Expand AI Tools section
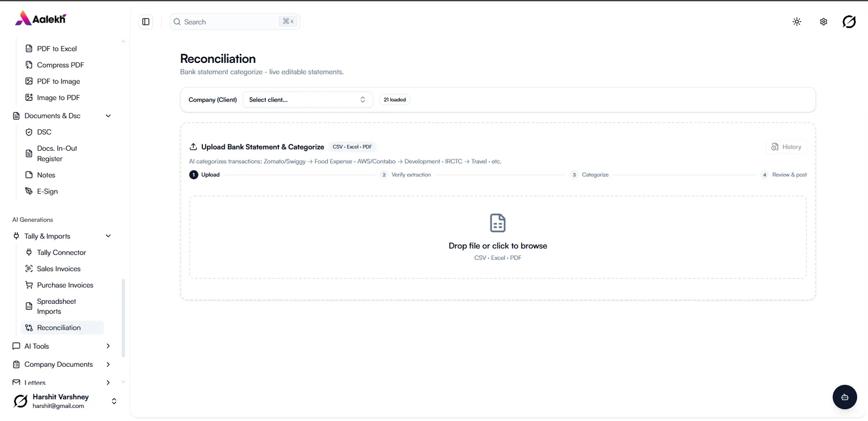Image resolution: width=868 pixels, height=421 pixels. (62, 346)
